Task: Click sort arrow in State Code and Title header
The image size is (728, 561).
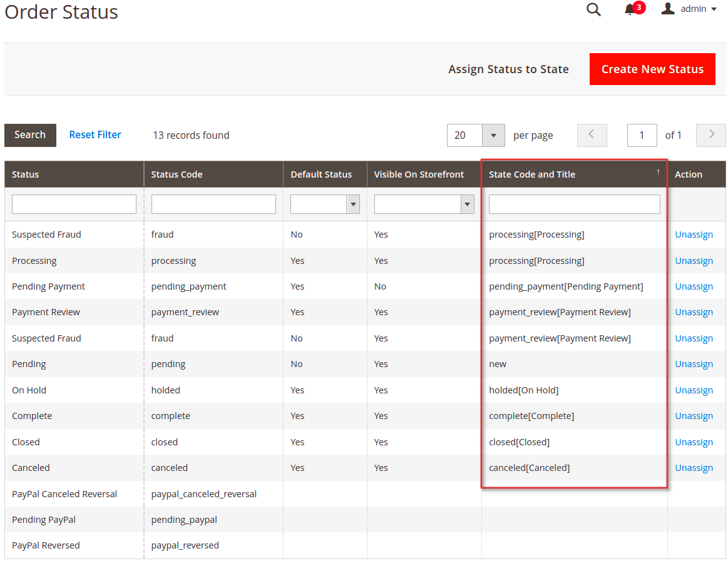Action: coord(658,172)
